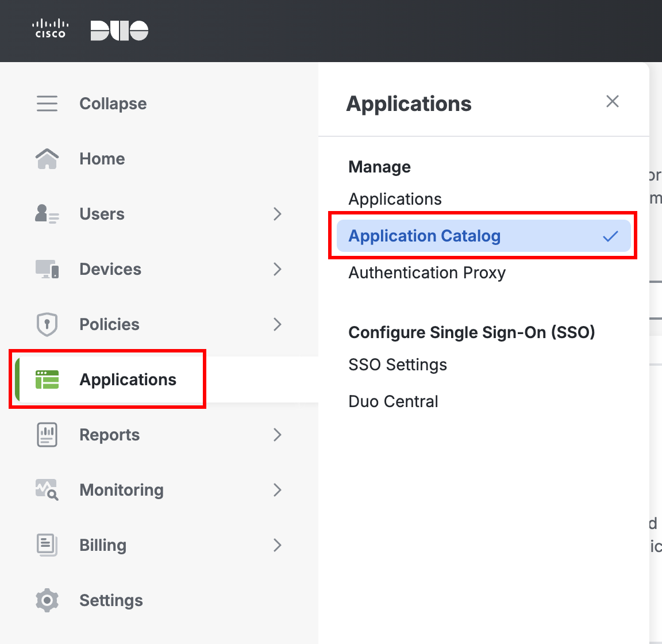
Task: Select Applications in the left sidebar
Action: [128, 380]
